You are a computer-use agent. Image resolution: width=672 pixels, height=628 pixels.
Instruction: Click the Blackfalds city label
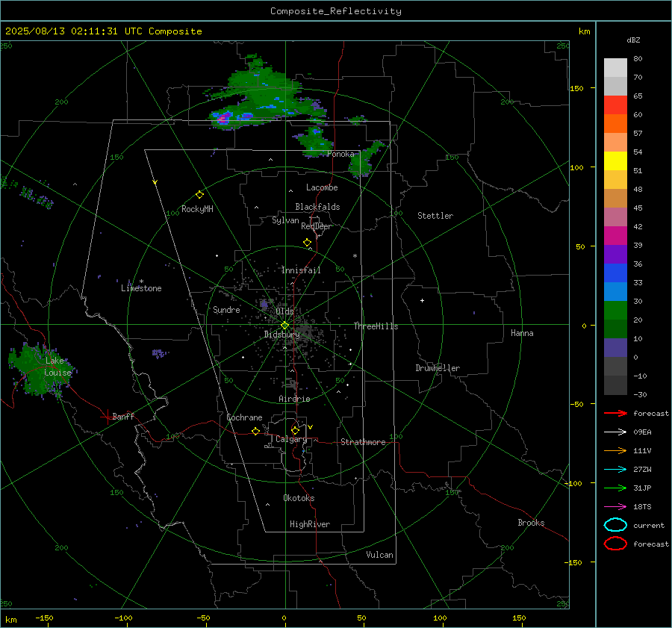point(317,207)
